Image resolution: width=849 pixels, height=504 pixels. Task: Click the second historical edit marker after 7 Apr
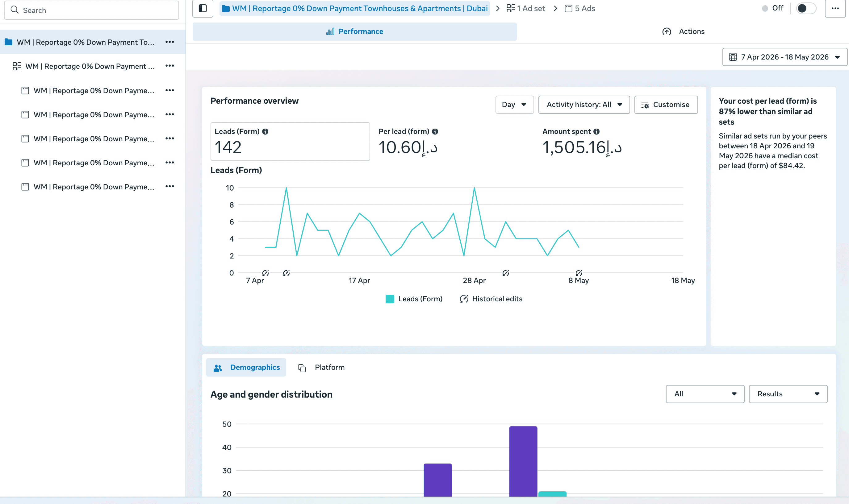click(x=286, y=273)
